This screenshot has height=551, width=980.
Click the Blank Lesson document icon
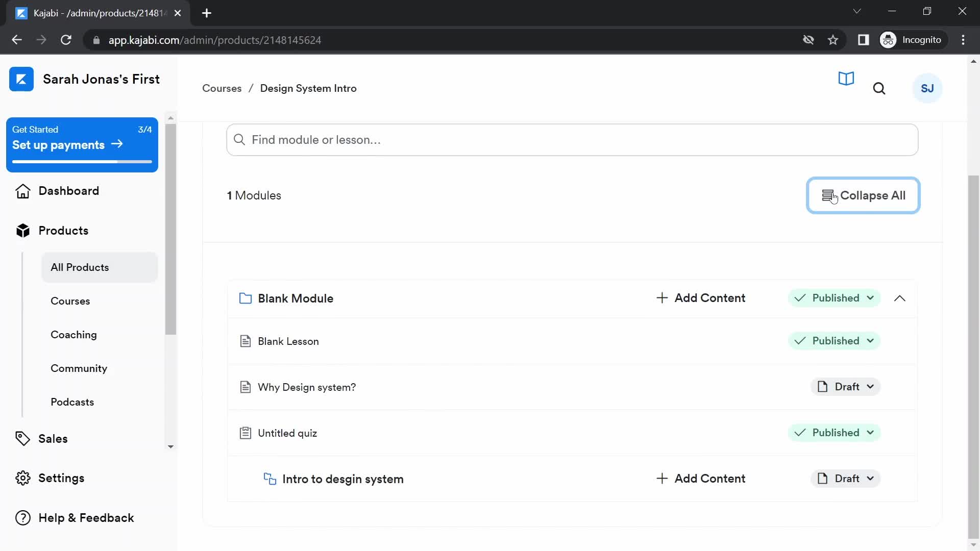(x=246, y=341)
